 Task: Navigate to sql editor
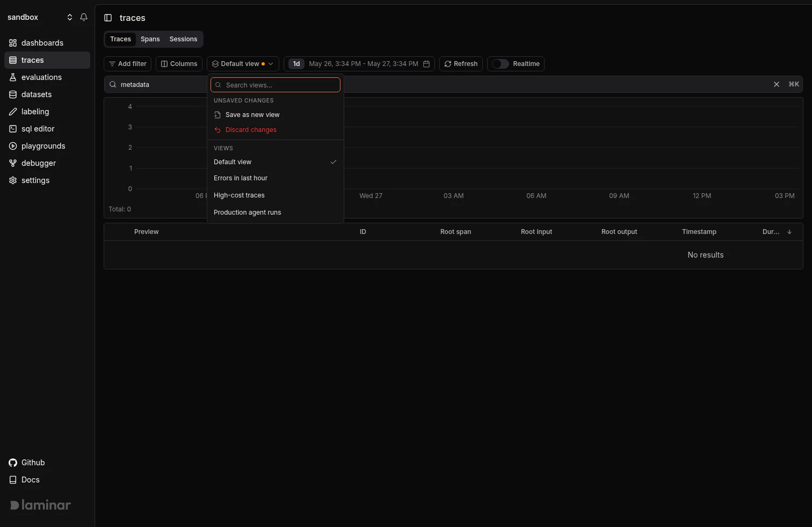47,129
